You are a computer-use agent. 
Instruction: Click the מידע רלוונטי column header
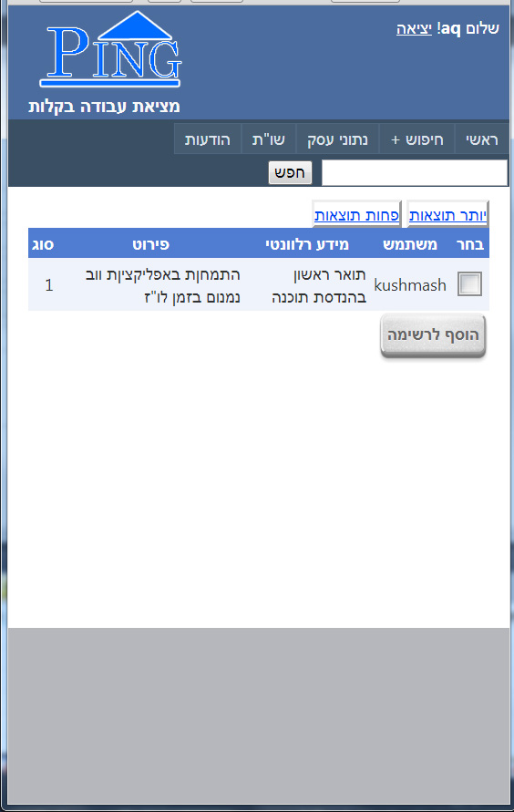[x=307, y=244]
